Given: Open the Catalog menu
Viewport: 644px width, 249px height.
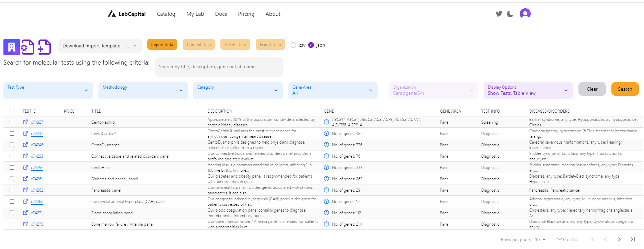Looking at the screenshot, I should pos(166,14).
